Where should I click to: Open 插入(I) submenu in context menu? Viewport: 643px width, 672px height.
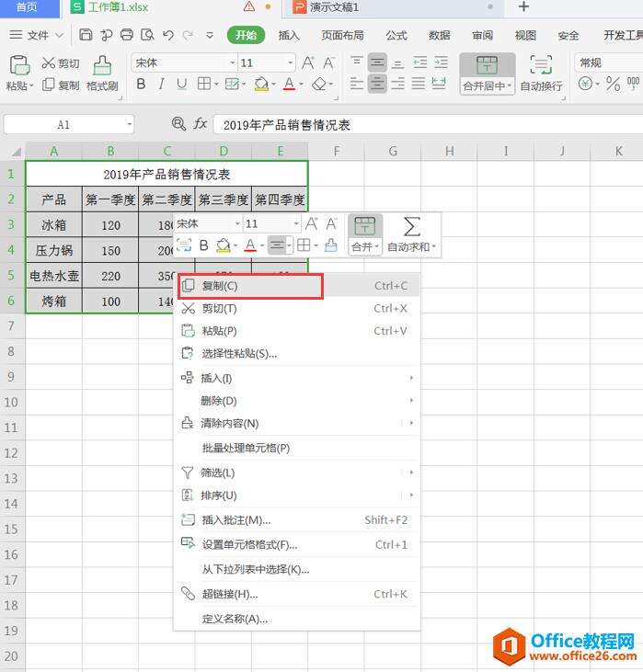tap(297, 378)
